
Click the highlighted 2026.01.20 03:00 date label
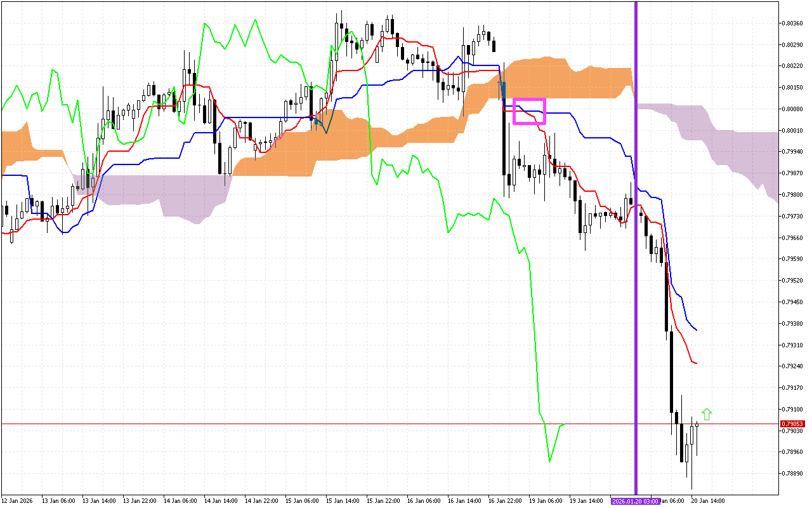tap(635, 501)
